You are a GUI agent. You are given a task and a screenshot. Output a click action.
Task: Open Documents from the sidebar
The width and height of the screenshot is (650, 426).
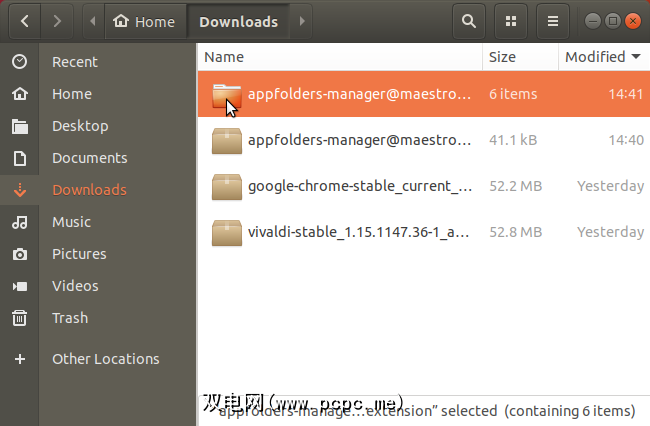(x=90, y=158)
